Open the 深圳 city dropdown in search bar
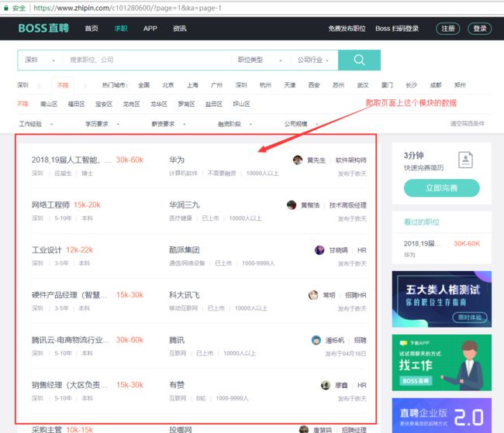504x433 pixels. (x=40, y=60)
